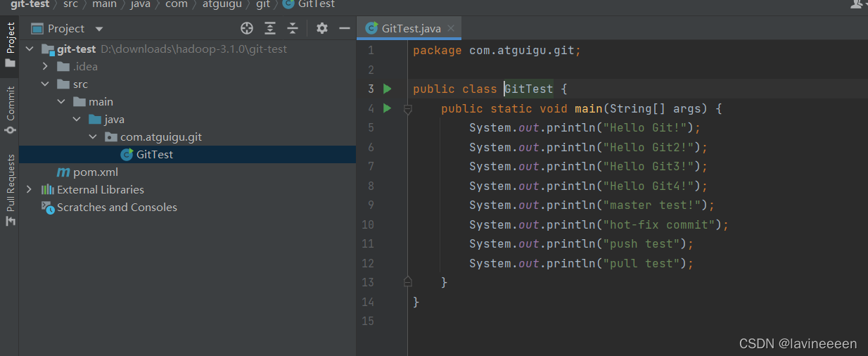Viewport: 868px width, 356px height.
Task: Close the GitTest.java tab
Action: pos(451,29)
